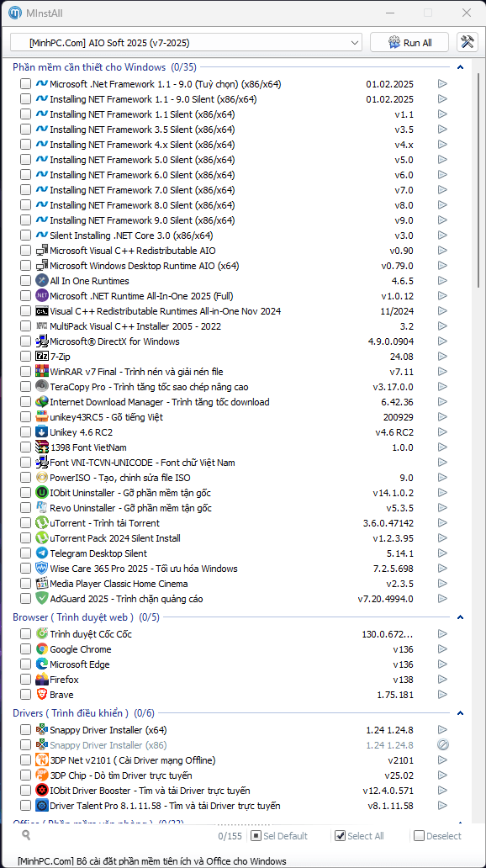Run Telegram Desktop Silent play arrow

click(442, 553)
